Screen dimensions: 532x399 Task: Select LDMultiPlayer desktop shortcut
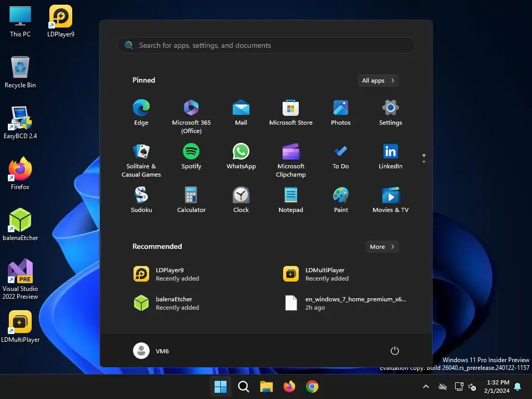(x=20, y=326)
